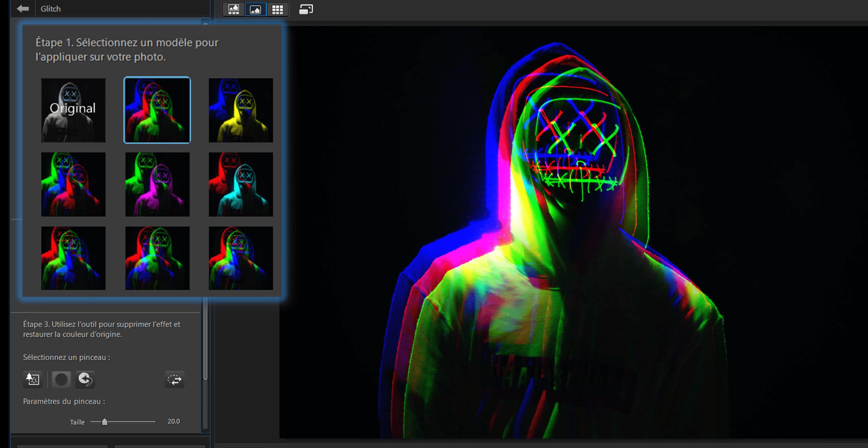Switch to compare view mode icon

234,9
